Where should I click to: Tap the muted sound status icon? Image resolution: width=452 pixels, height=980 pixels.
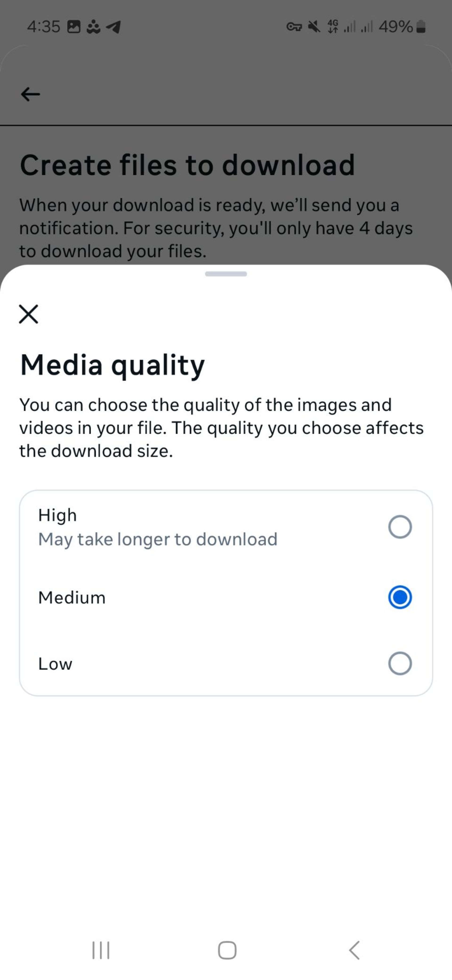314,27
